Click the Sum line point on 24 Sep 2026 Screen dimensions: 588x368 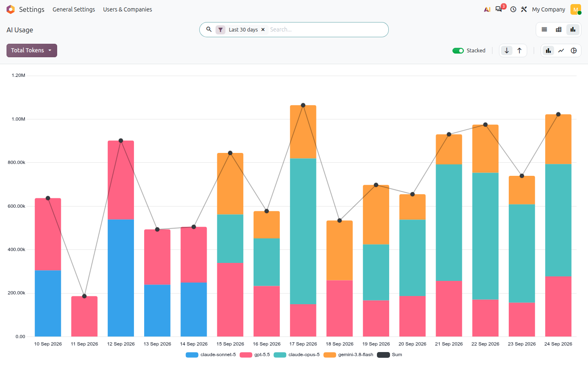[558, 114]
